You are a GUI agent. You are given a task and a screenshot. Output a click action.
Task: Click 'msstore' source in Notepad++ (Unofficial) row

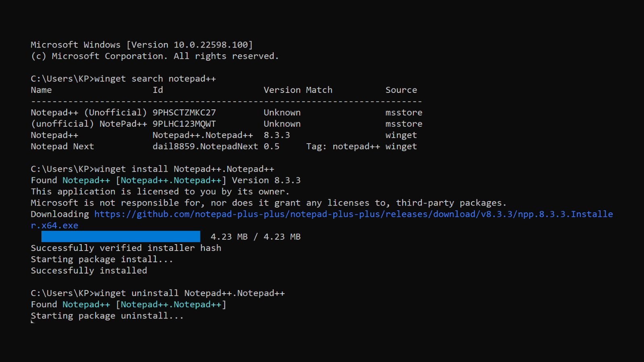click(404, 113)
